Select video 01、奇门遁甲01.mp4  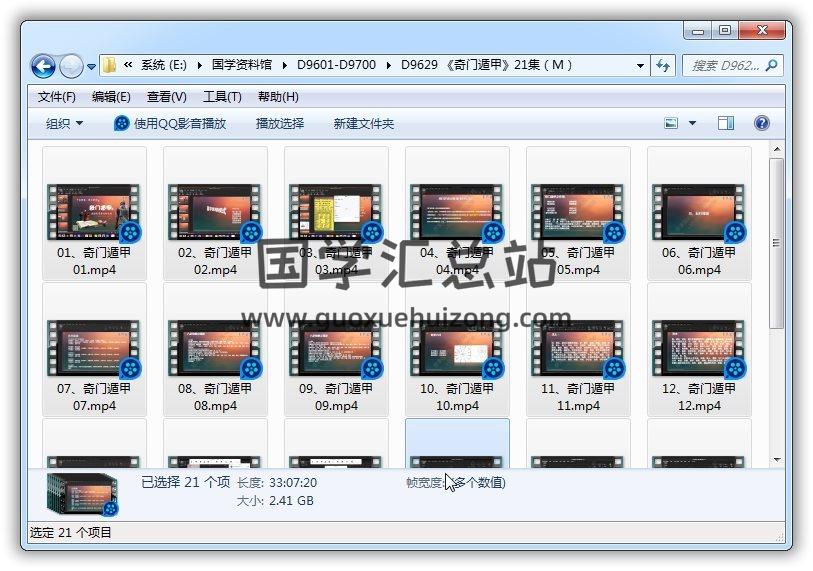[94, 214]
